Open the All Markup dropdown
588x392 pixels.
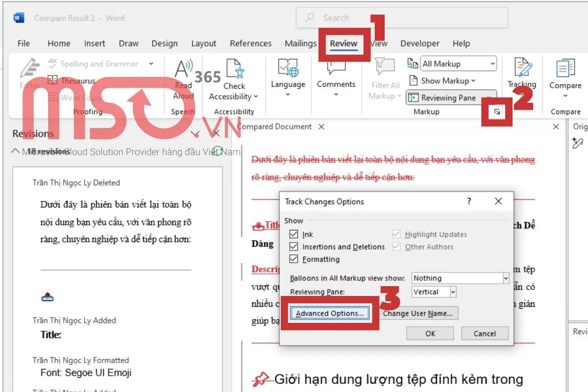pyautogui.click(x=492, y=63)
